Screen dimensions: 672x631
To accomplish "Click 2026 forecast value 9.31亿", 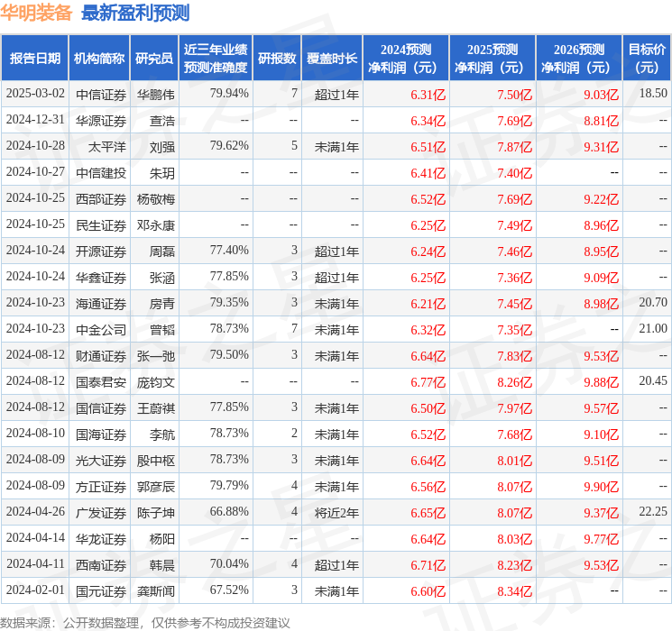I will pyautogui.click(x=601, y=147).
